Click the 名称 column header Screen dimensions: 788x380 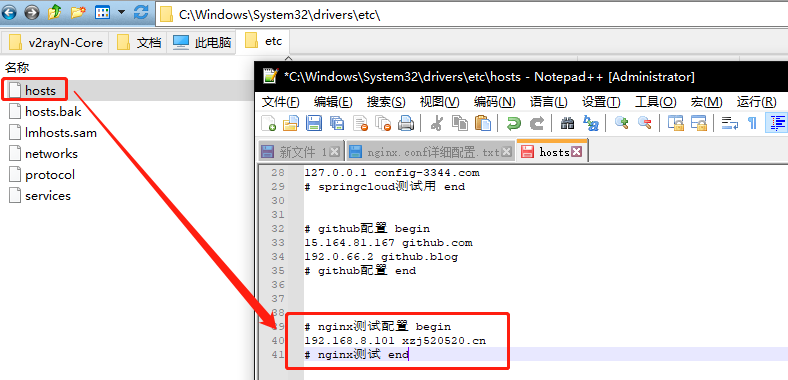17,67
